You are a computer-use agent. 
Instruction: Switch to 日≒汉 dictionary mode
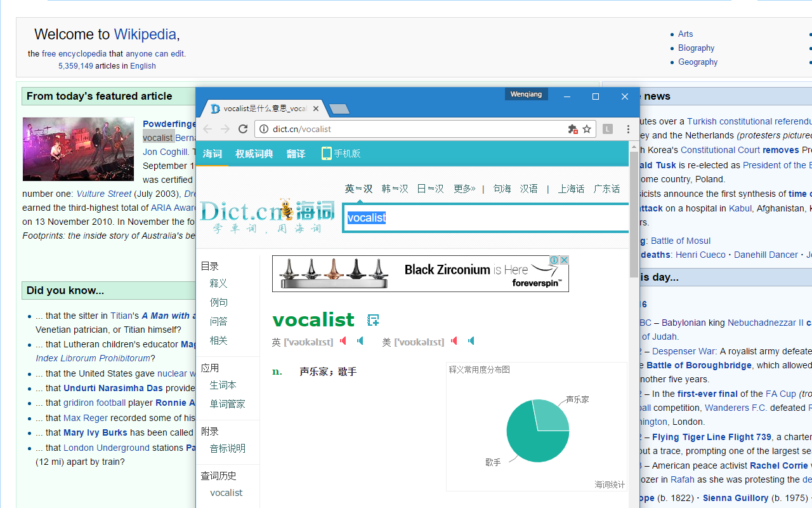pyautogui.click(x=431, y=189)
